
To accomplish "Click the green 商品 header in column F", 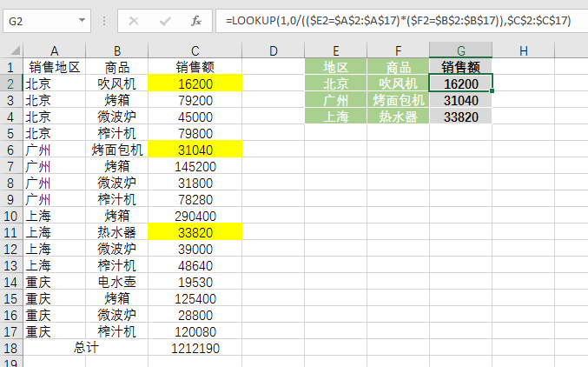I will tap(399, 67).
